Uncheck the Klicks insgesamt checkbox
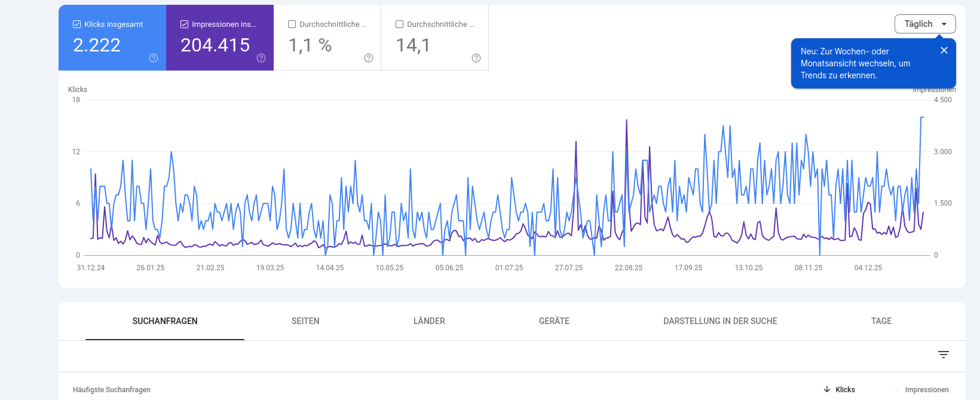Viewport: 980px width, 400px height. coord(77,25)
